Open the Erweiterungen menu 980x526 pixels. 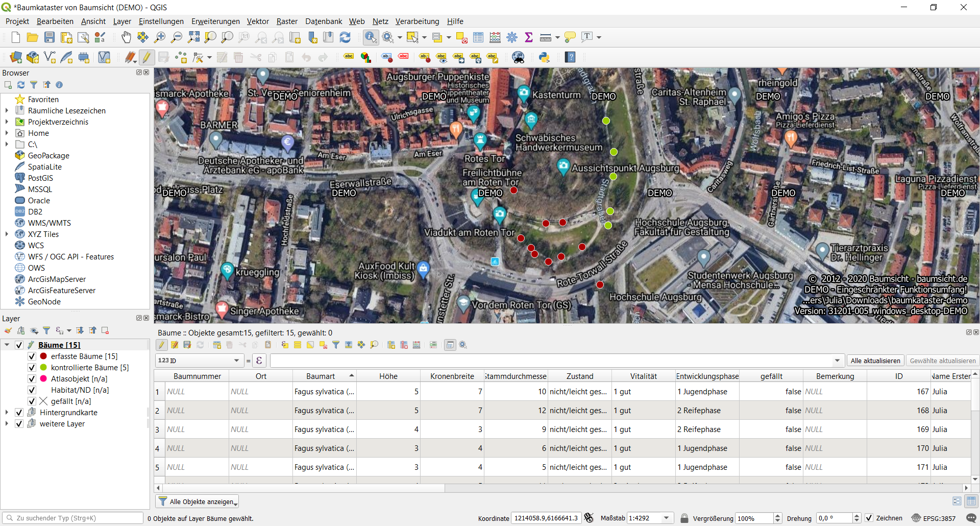[215, 21]
